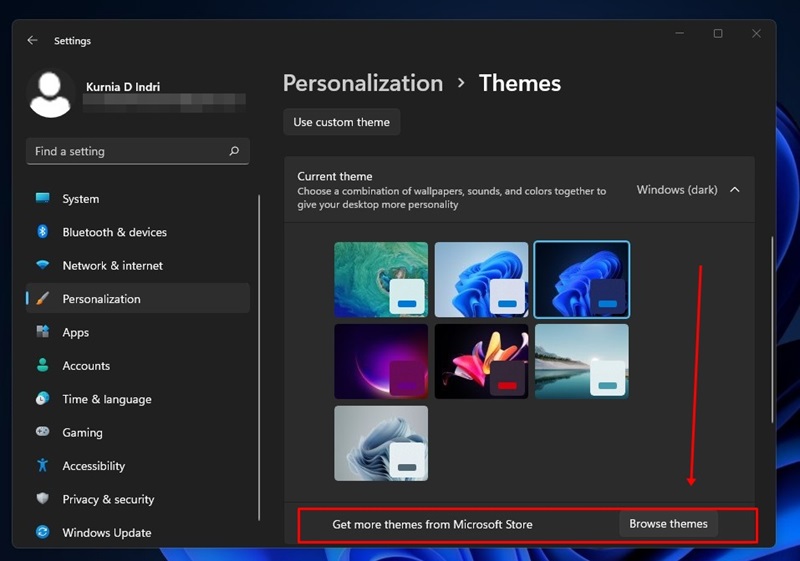Collapse the Current theme section chevron
Image resolution: width=800 pixels, height=561 pixels.
point(735,190)
